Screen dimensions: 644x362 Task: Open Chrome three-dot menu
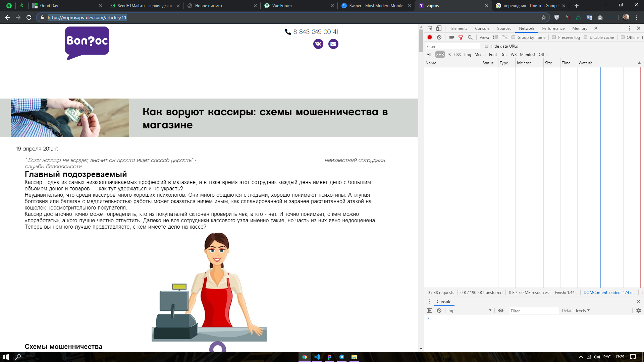click(x=637, y=17)
